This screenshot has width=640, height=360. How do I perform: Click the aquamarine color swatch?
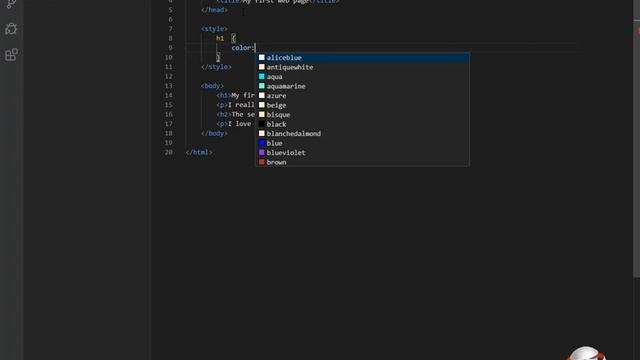click(262, 86)
